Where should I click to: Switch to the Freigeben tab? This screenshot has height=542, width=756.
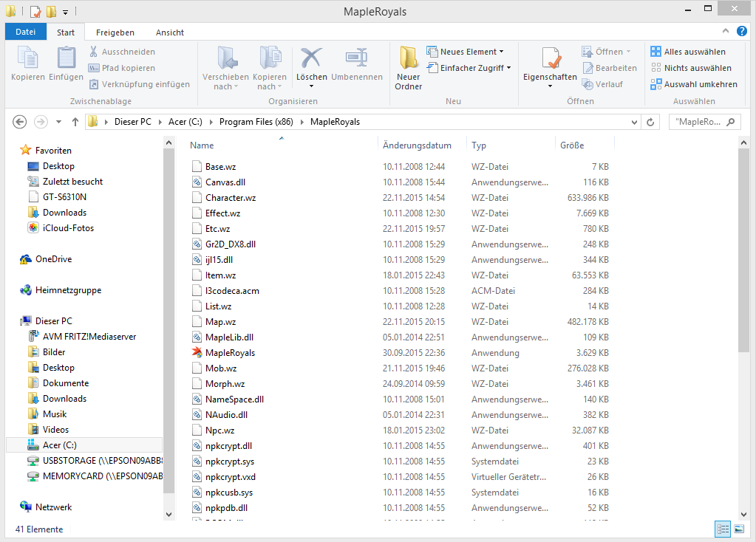click(x=115, y=32)
